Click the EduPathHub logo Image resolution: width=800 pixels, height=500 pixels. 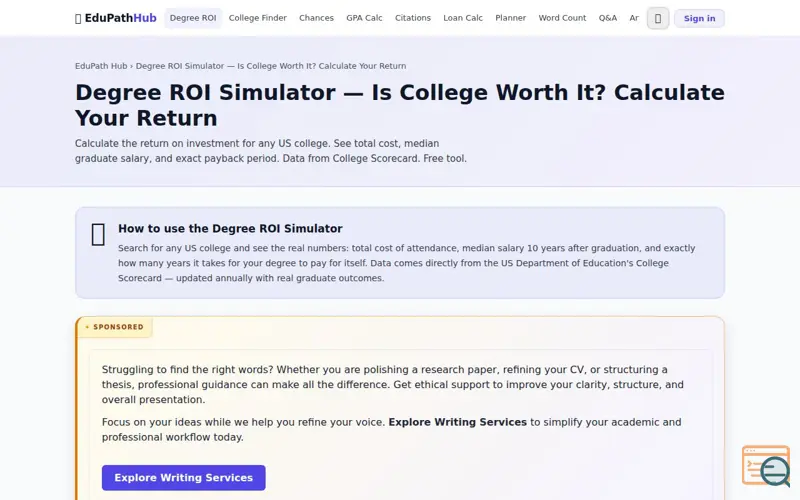pyautogui.click(x=116, y=18)
